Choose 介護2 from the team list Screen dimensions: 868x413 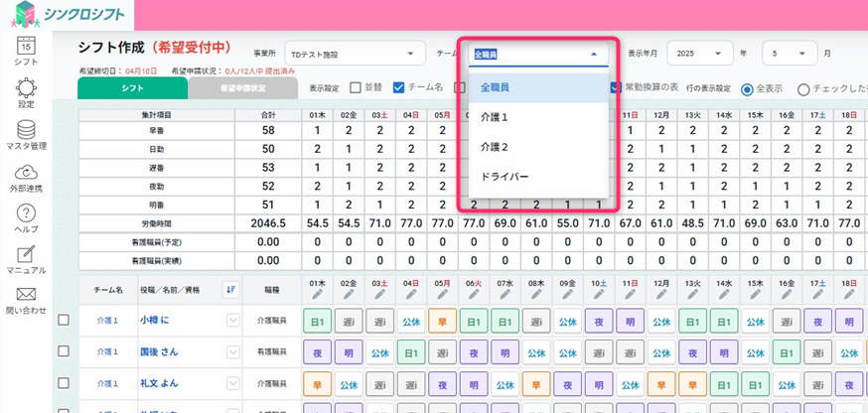(538, 147)
